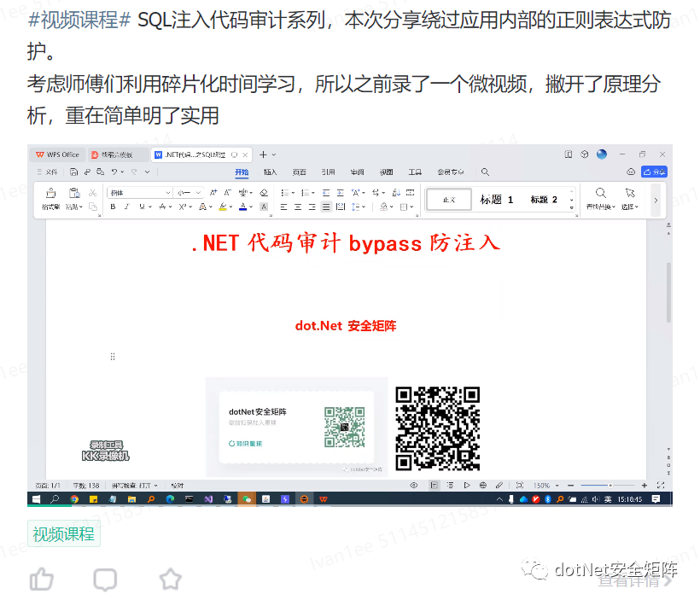This screenshot has width=700, height=600.
Task: Align text left in WPS ribbon
Action: click(x=284, y=207)
